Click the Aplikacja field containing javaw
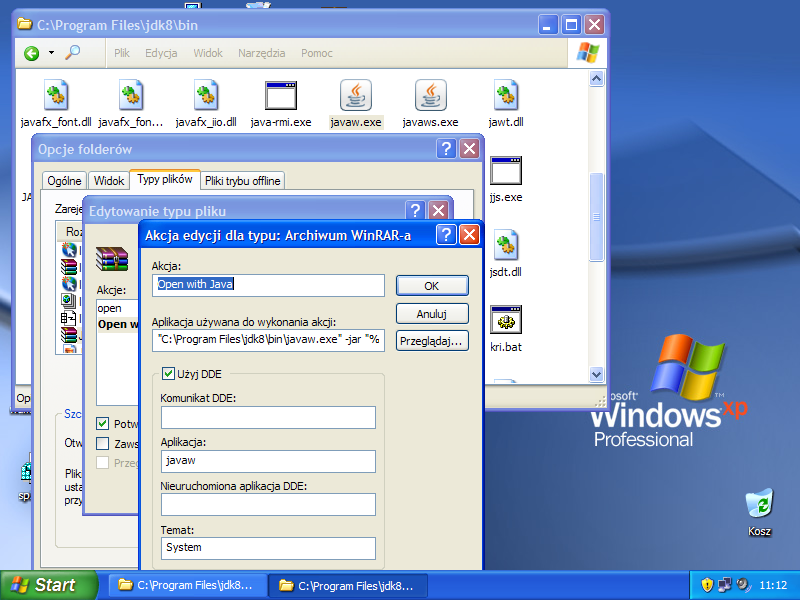 point(268,461)
